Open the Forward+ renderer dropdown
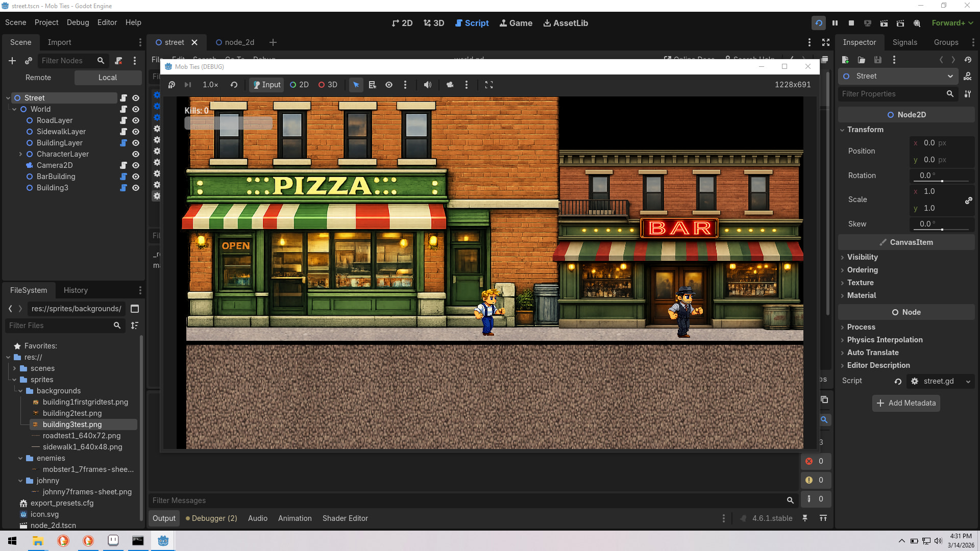 [x=952, y=23]
